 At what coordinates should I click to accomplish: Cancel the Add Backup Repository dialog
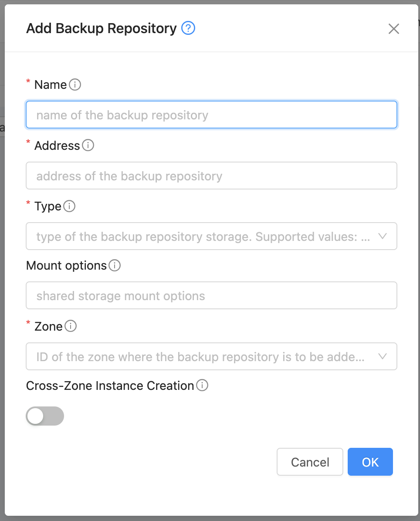pyautogui.click(x=310, y=462)
